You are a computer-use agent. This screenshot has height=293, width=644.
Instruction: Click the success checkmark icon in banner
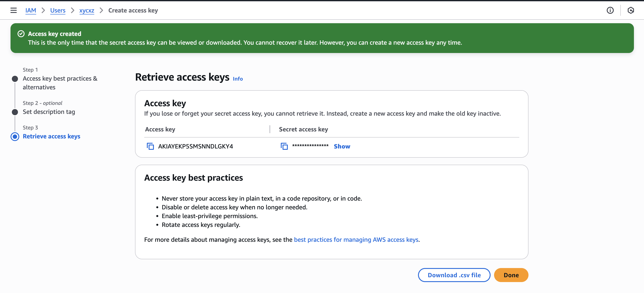[x=21, y=34]
